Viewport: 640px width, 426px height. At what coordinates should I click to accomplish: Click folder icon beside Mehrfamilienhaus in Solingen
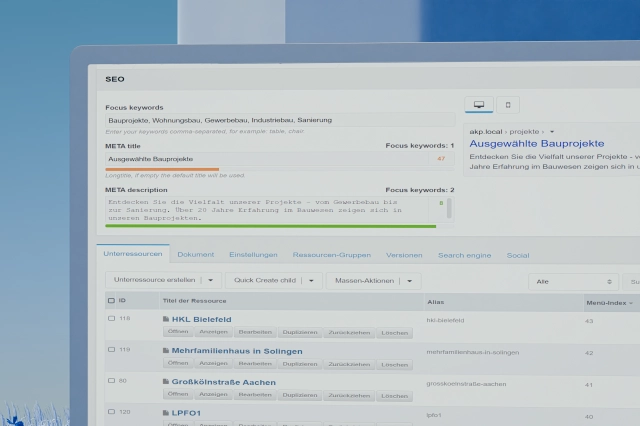[x=166, y=351]
